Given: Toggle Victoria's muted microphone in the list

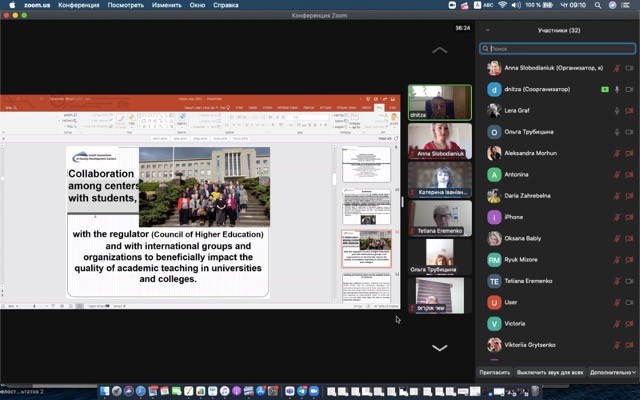Looking at the screenshot, I should coord(617,324).
